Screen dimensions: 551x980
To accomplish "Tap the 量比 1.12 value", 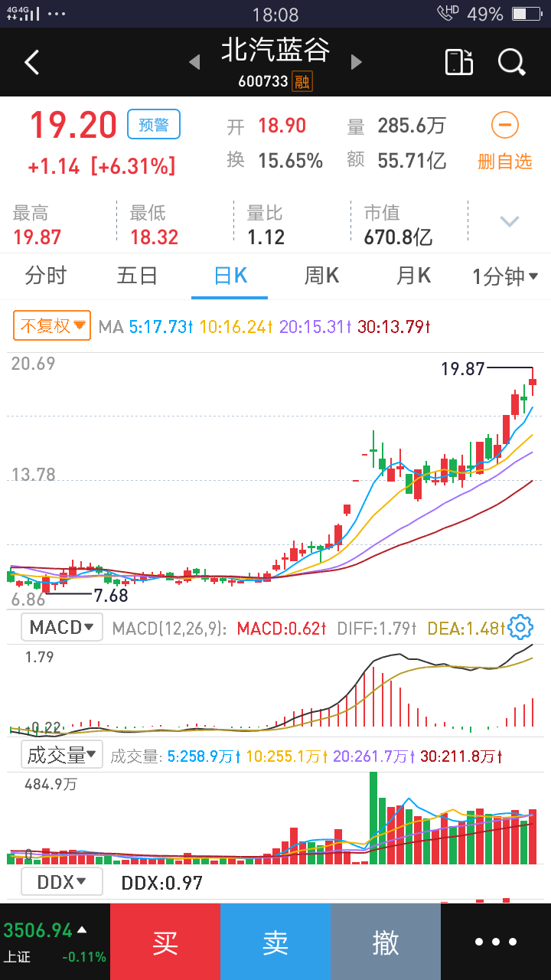I will 266,237.
